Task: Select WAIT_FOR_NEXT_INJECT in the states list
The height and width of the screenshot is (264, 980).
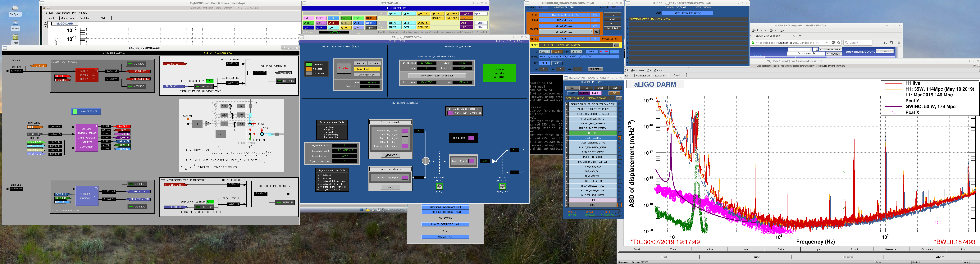Action: (x=593, y=196)
